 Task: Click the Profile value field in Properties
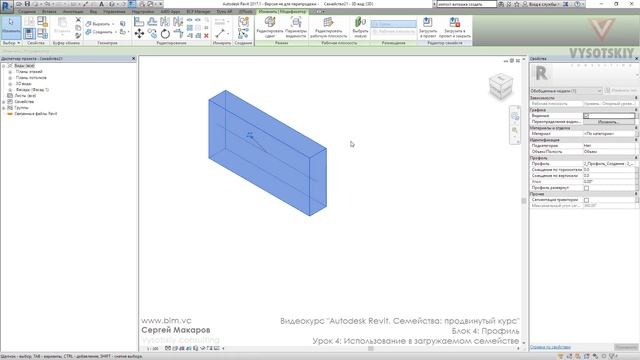pyautogui.click(x=609, y=164)
